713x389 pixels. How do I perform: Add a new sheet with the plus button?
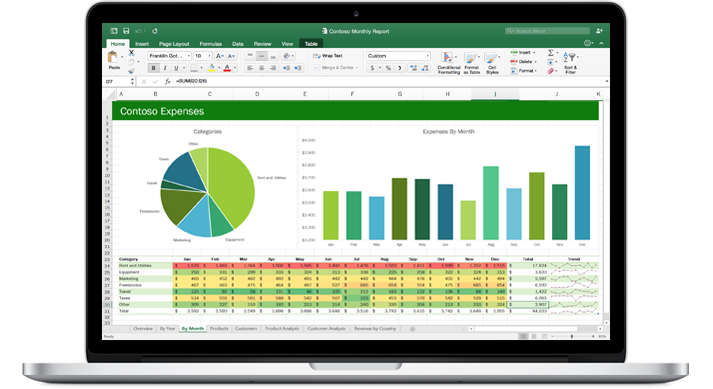(x=412, y=328)
